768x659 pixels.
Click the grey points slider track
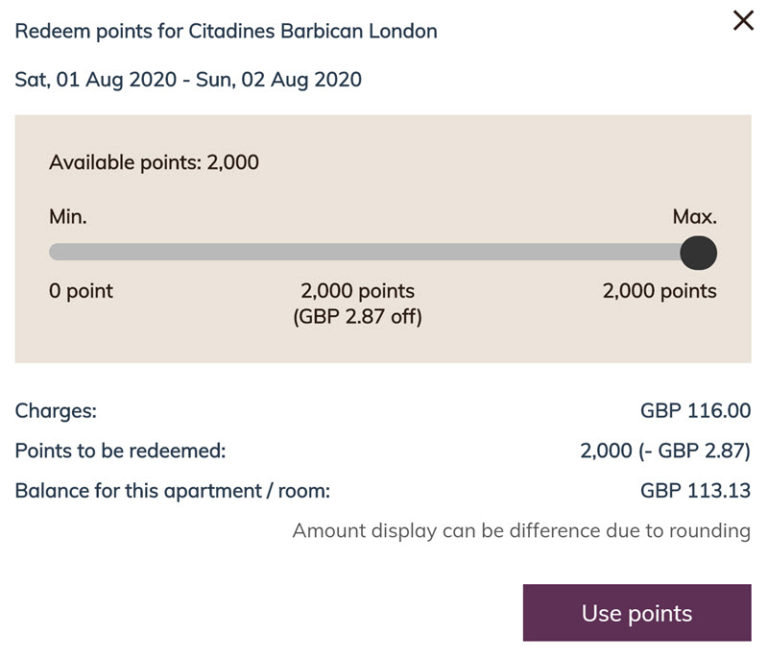click(x=370, y=252)
